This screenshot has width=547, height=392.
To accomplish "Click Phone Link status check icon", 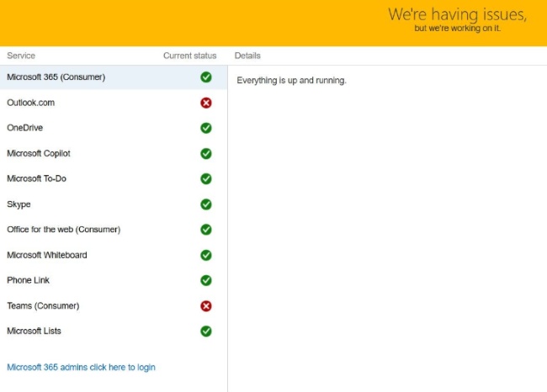I will (206, 280).
